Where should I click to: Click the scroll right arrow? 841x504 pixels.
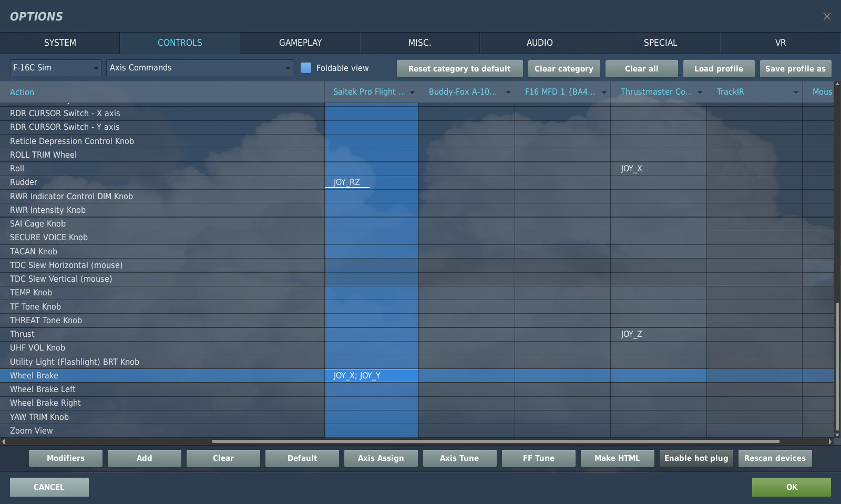(830, 441)
